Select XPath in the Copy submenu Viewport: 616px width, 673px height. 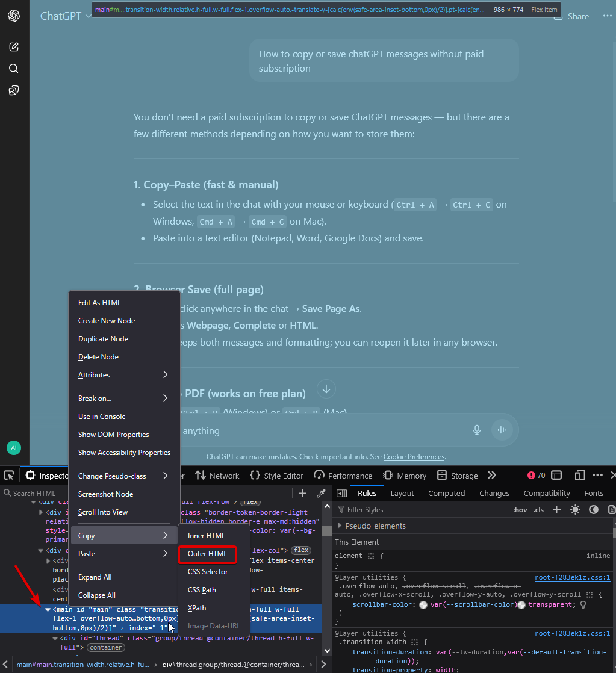point(214,608)
